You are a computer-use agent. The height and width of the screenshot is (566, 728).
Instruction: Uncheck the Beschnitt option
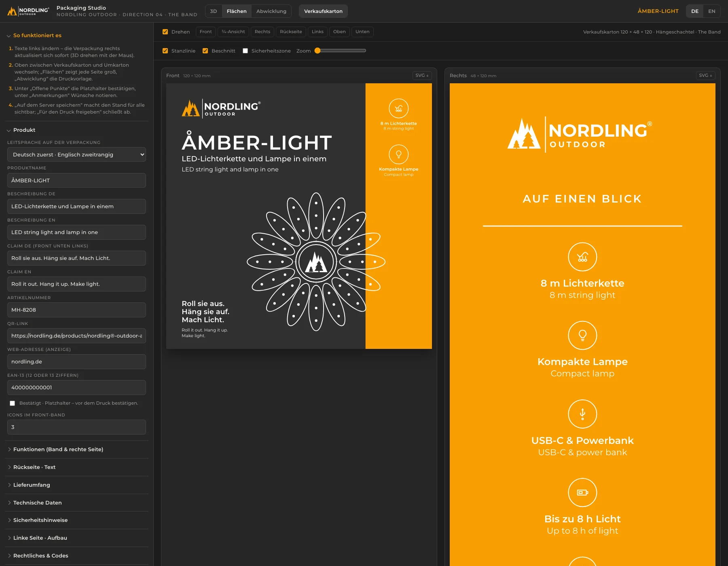(x=205, y=51)
